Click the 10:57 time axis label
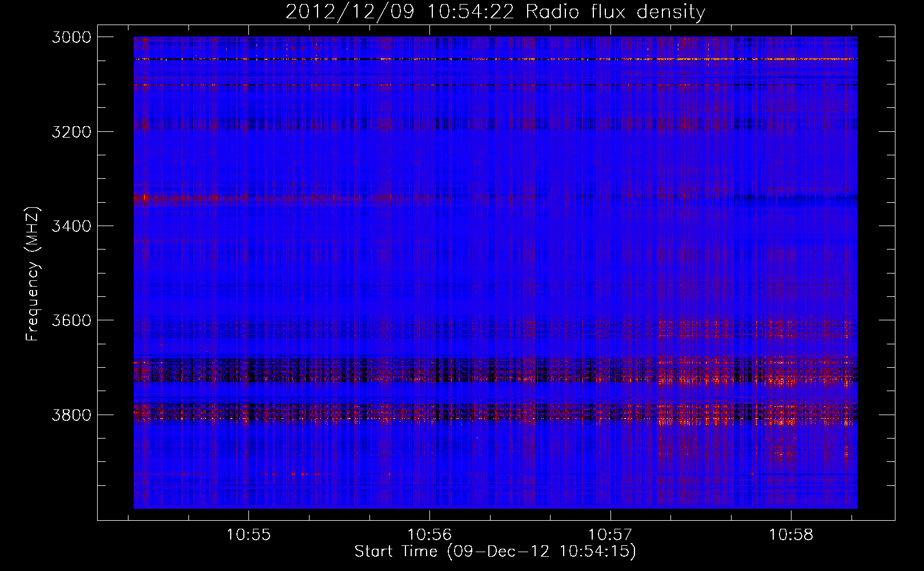The width and height of the screenshot is (924, 571). 610,535
